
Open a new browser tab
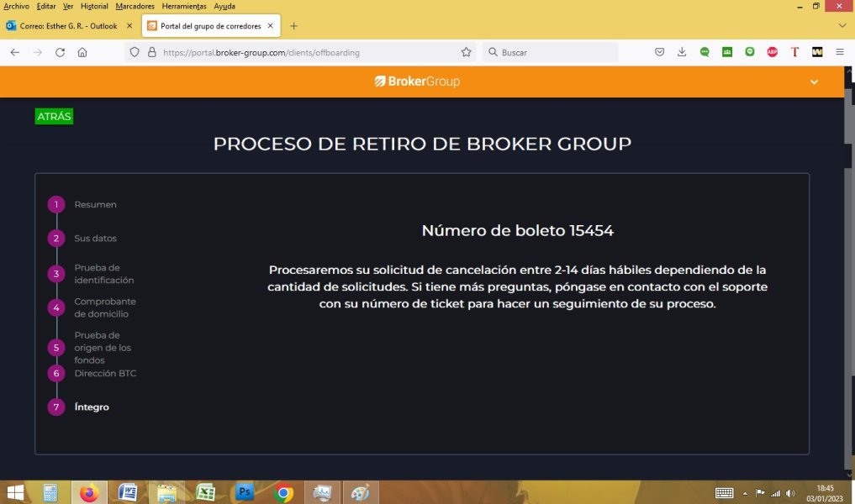click(294, 26)
